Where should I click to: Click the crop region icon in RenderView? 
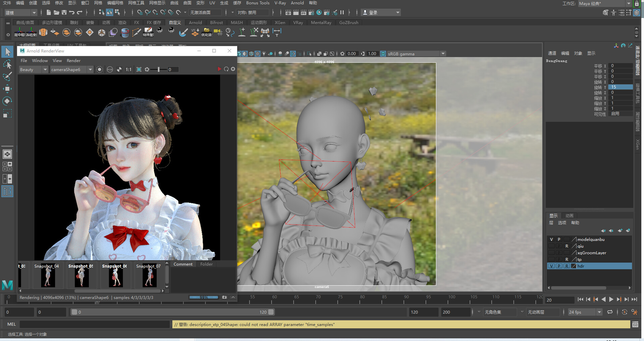[x=139, y=69]
